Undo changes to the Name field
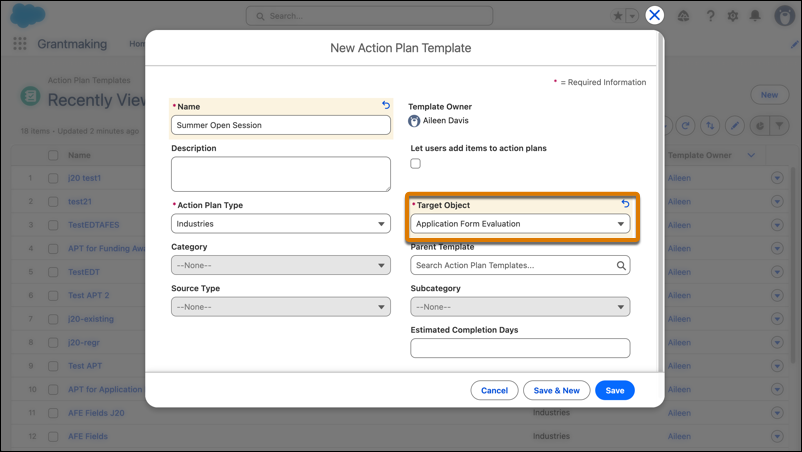802x452 pixels. click(x=386, y=105)
